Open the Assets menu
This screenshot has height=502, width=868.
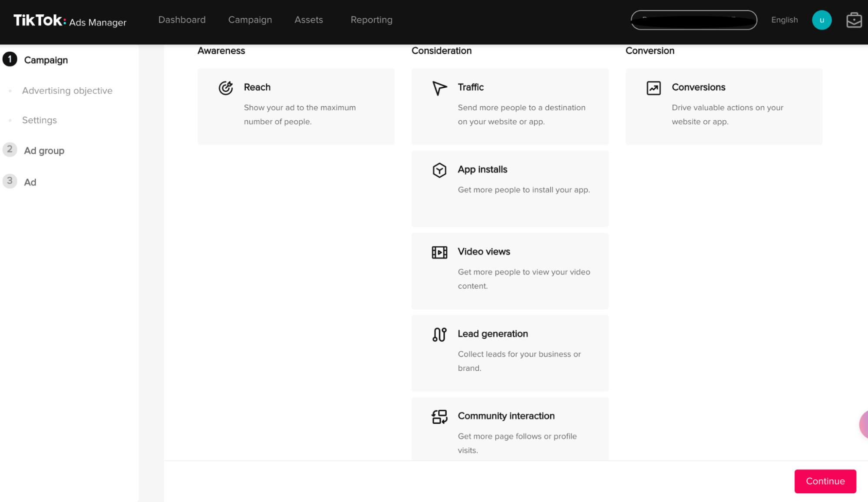pos(308,20)
